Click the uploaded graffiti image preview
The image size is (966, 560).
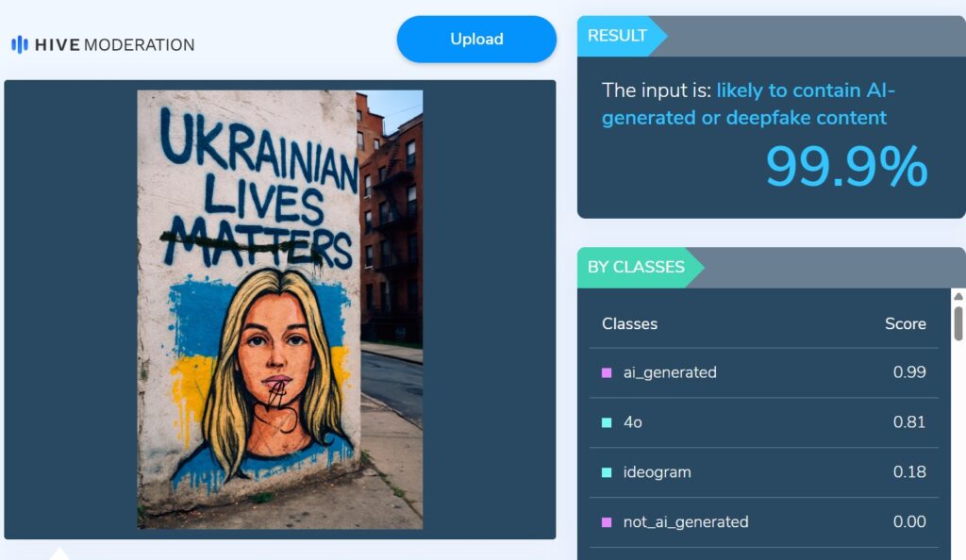[279, 309]
